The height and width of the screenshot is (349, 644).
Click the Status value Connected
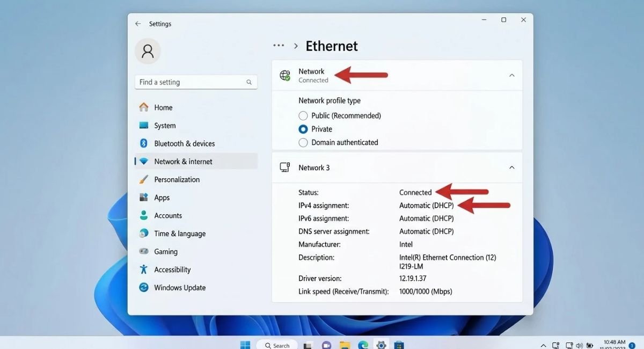(x=415, y=192)
